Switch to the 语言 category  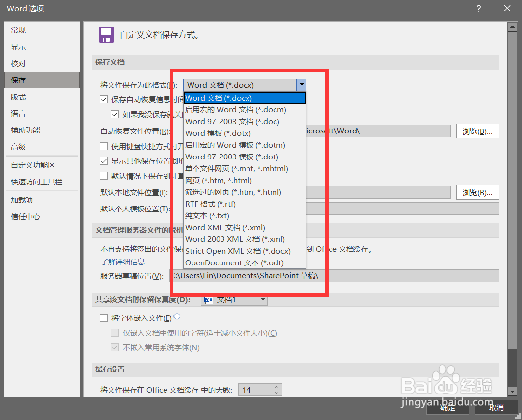pyautogui.click(x=42, y=114)
